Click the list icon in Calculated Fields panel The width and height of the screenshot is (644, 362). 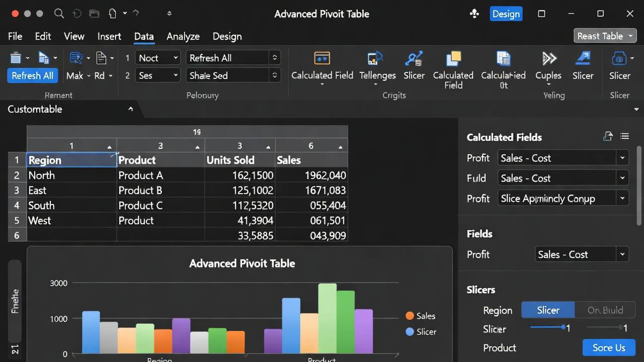[624, 136]
